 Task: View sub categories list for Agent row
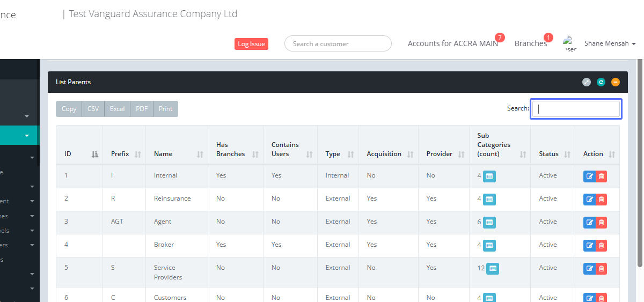pos(489,223)
